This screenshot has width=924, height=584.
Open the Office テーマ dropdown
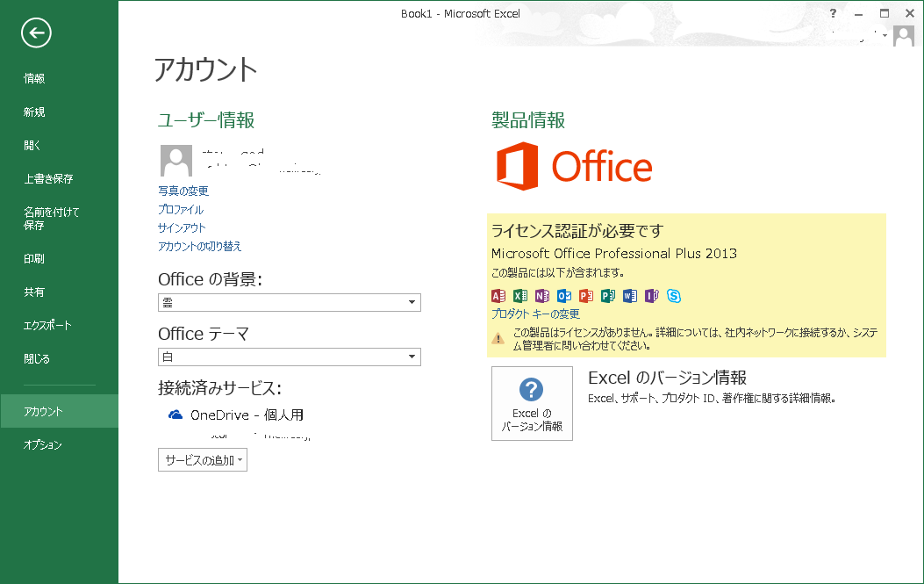tap(290, 357)
